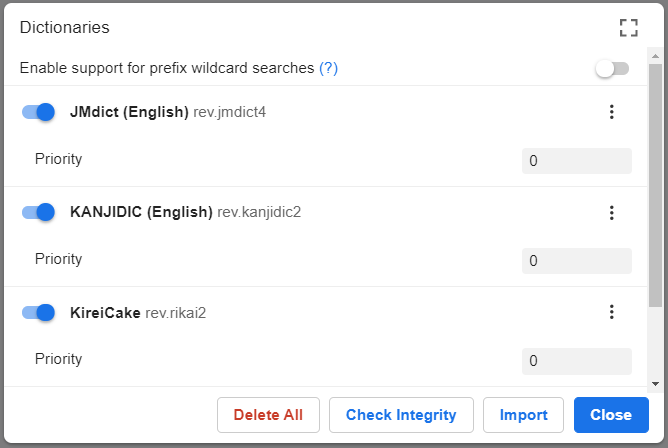Disable the KANJIDIC (English) dictionary
The width and height of the screenshot is (668, 448).
tap(38, 212)
